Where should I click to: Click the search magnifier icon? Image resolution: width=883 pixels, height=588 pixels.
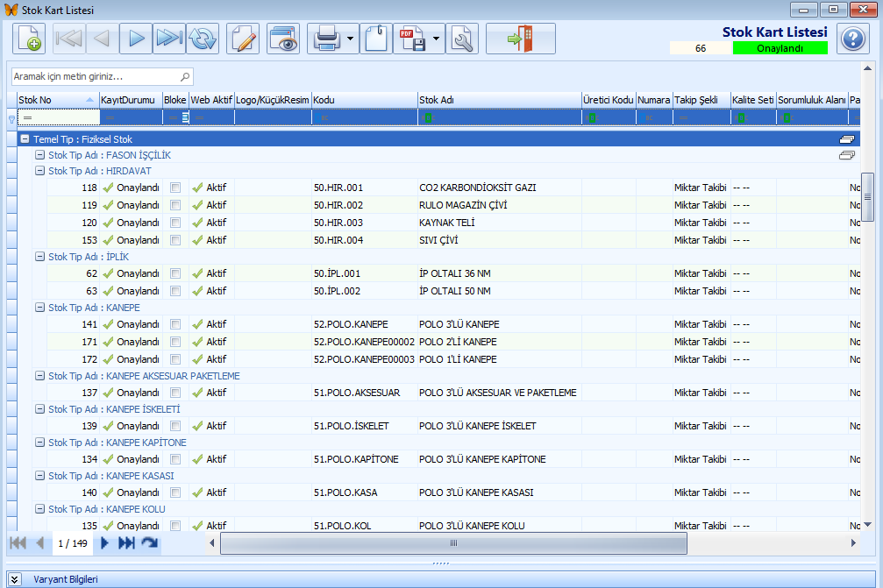point(185,76)
